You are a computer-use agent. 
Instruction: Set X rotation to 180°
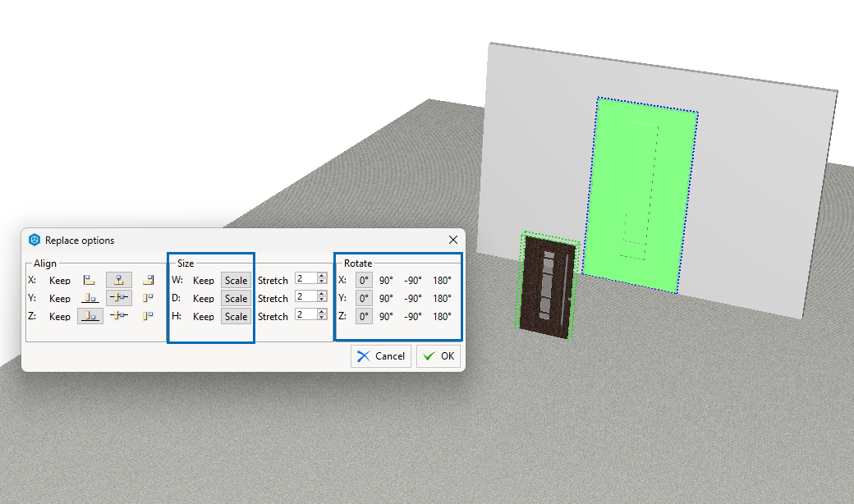click(443, 280)
